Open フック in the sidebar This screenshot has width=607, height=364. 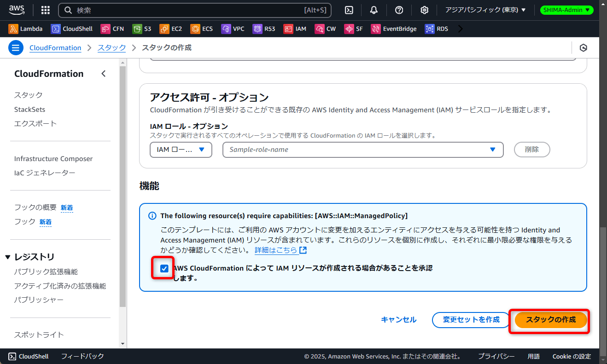coord(25,221)
